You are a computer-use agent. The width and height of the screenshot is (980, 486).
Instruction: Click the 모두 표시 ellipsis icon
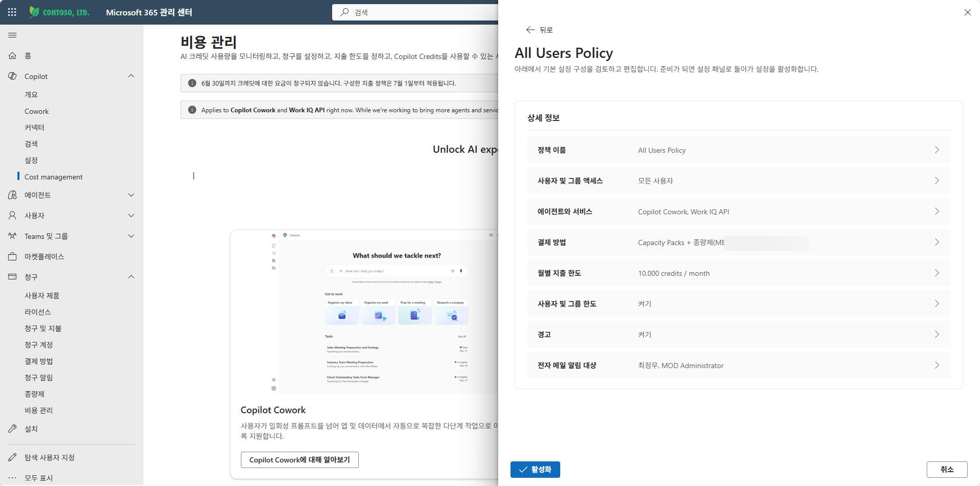click(12, 478)
